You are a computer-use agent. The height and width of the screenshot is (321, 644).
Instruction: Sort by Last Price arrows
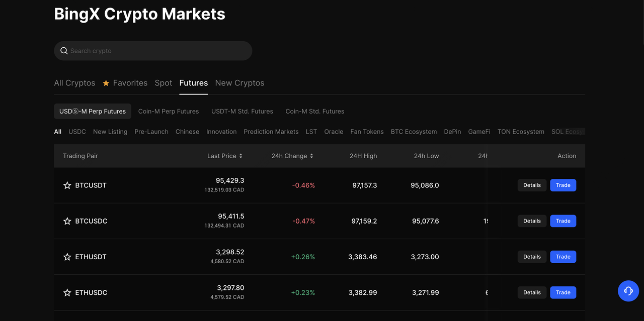point(240,156)
